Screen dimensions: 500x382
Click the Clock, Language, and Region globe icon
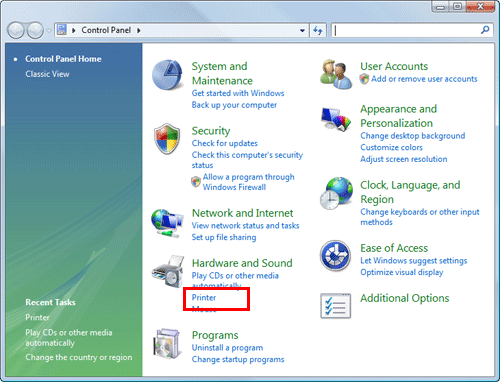[336, 193]
